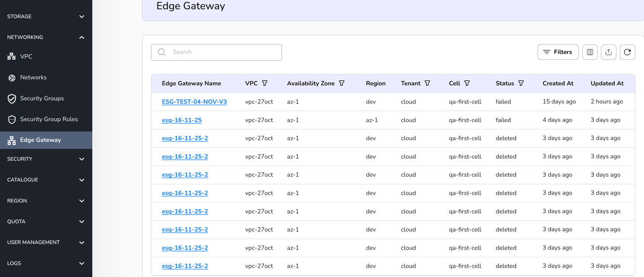
Task: Expand the User Management section
Action: (x=46, y=242)
